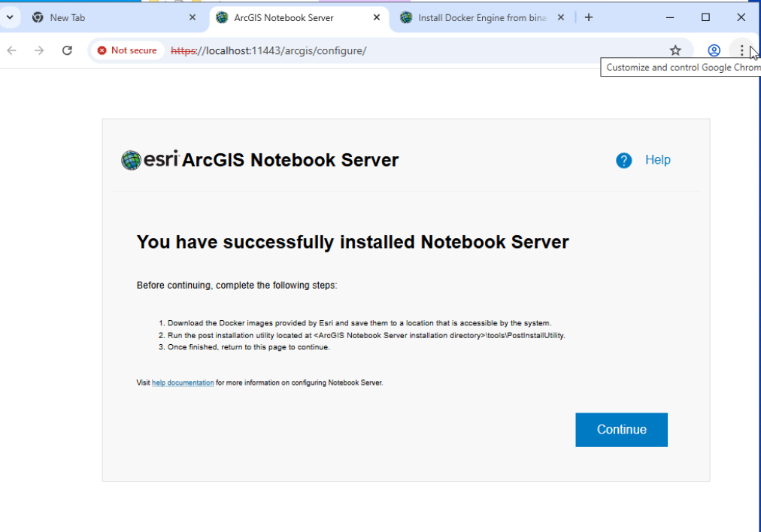Click the 'Before continuing, complete the following steps' text
Viewport: 761px width, 532px height.
237,285
